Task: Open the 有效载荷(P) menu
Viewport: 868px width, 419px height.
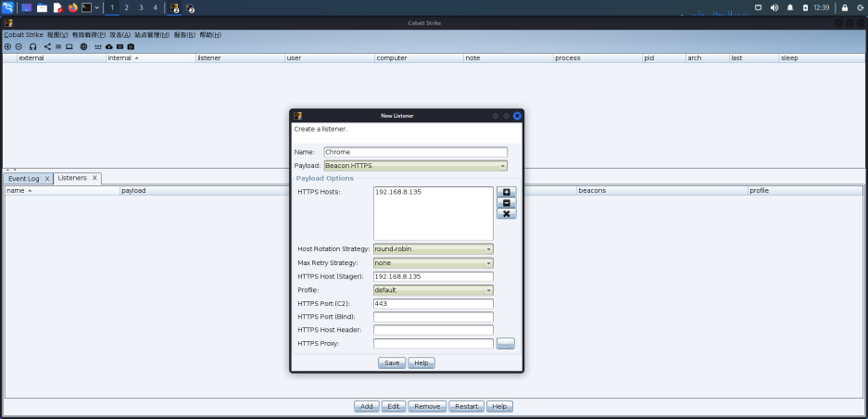Action: [x=89, y=35]
